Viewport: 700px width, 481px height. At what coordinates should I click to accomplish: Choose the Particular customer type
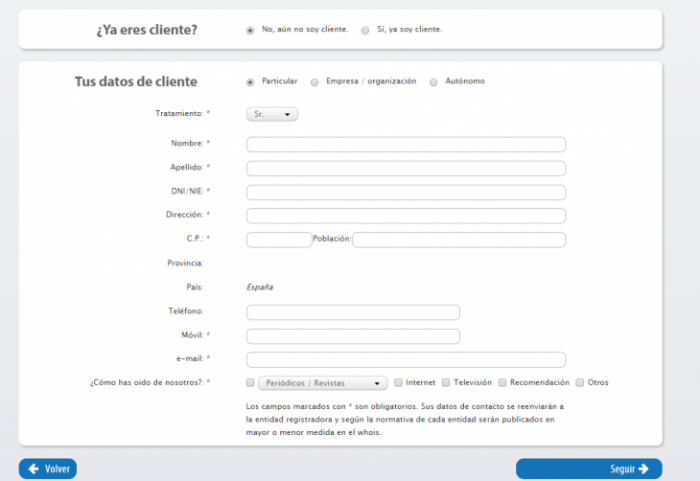[250, 82]
